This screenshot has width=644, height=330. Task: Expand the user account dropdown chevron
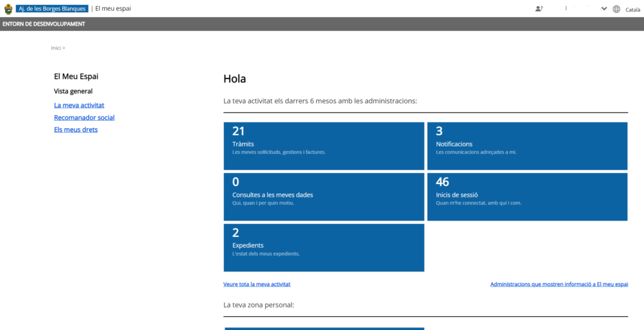[604, 9]
